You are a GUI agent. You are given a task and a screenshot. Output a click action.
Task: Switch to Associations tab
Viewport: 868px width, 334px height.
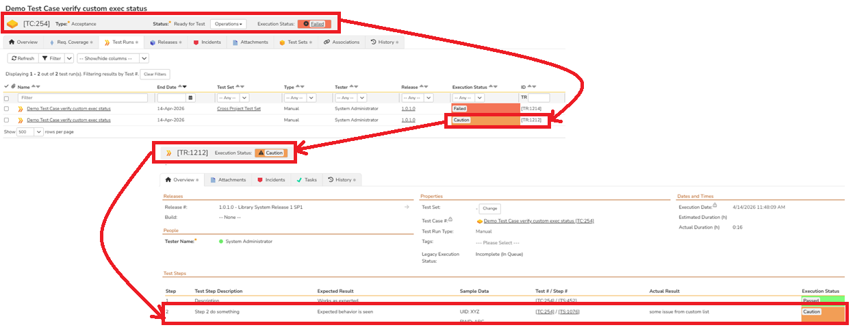[x=342, y=42]
